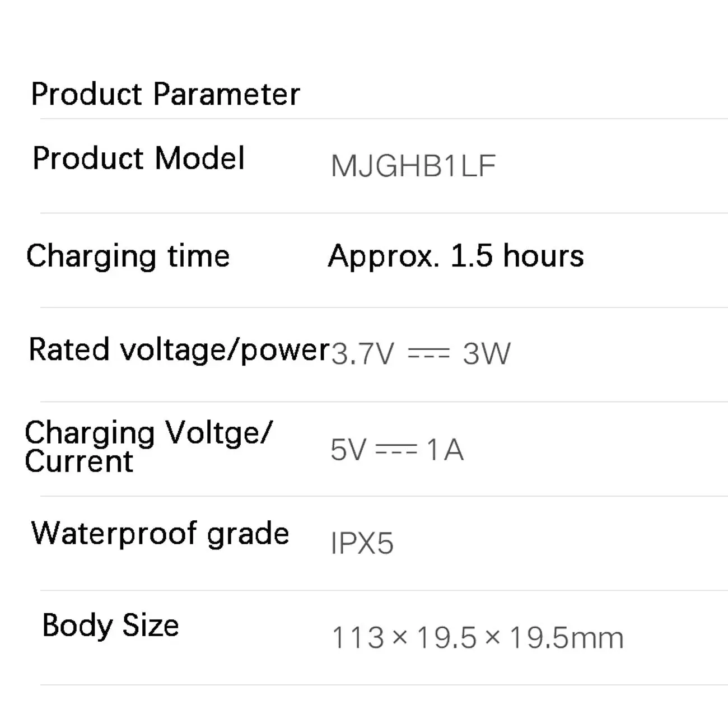The height and width of the screenshot is (728, 728).
Task: Click the 5V charging voltage value
Action: [348, 450]
